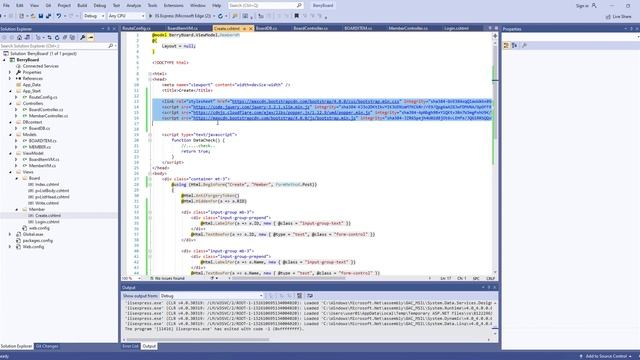
Task: Switch to the Login.cshtml tab
Action: [456, 29]
